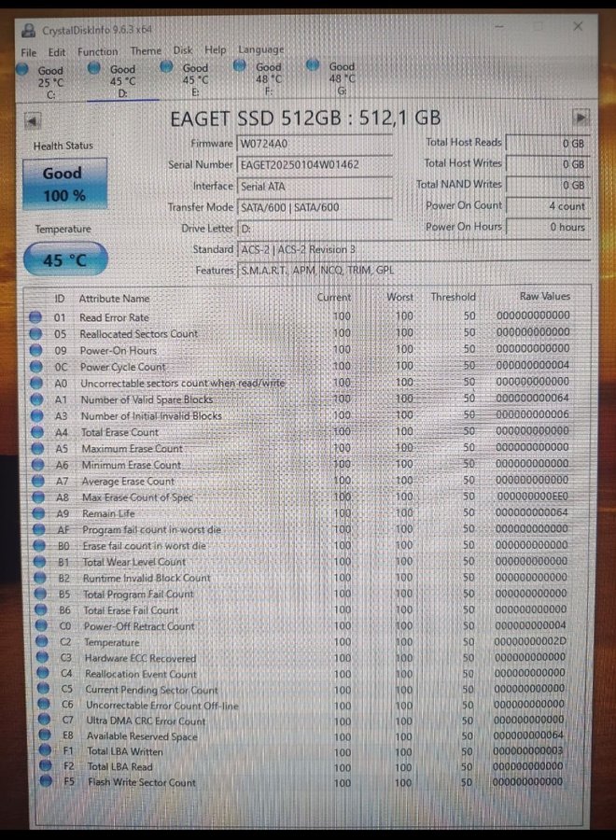This screenshot has height=840, width=616.
Task: Click the Good 100 % health status button
Action: click(x=63, y=184)
